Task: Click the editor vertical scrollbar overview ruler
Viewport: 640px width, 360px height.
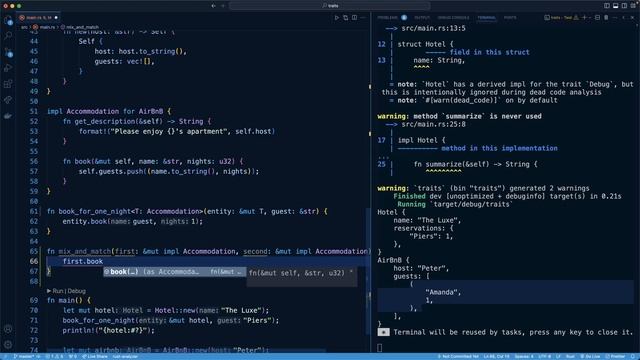Action: tap(369, 192)
